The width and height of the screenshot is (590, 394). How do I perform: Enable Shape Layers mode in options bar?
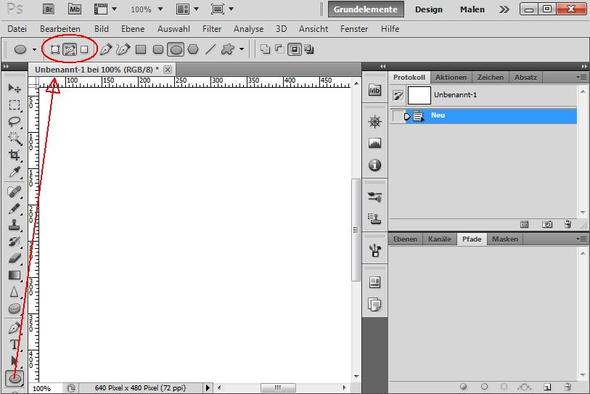pos(55,49)
